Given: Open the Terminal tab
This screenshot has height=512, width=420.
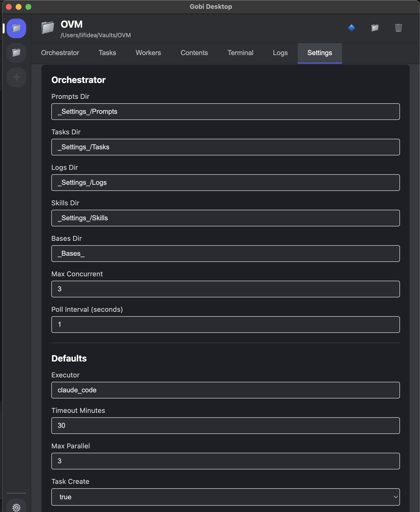Looking at the screenshot, I should [240, 53].
